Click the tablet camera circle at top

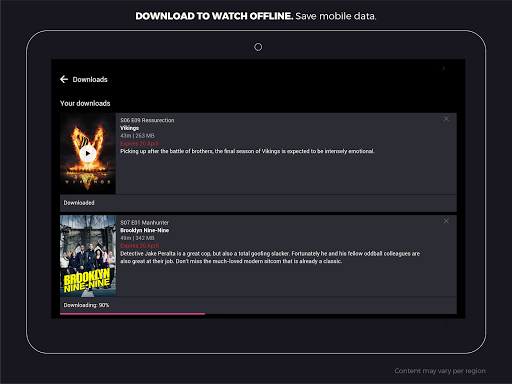point(258,47)
